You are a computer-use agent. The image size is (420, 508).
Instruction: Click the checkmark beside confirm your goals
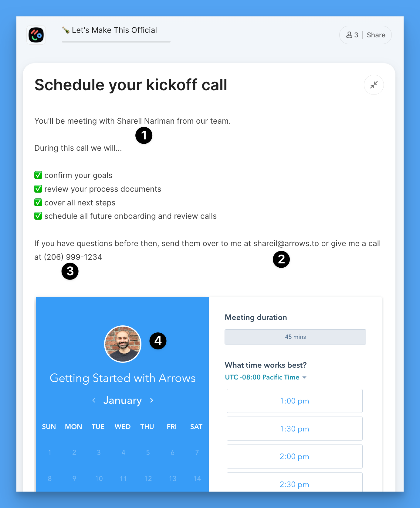point(38,175)
